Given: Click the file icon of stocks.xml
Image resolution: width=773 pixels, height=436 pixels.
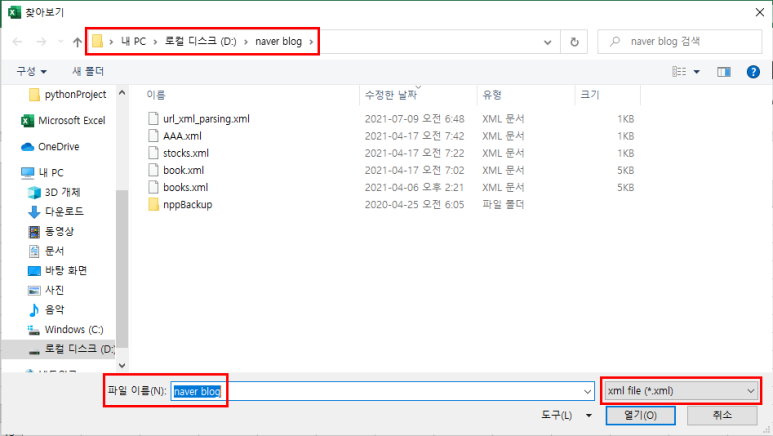Looking at the screenshot, I should coord(153,153).
